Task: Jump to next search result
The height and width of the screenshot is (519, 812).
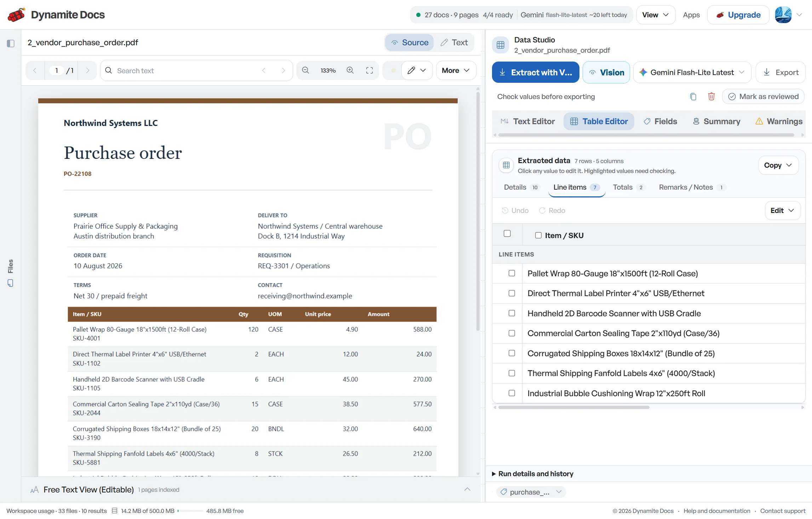Action: click(283, 70)
